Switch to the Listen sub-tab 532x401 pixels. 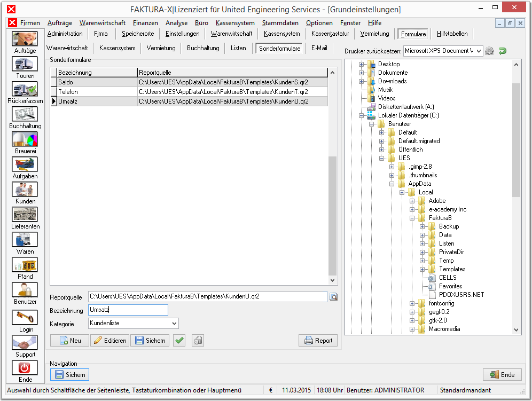[x=238, y=48]
